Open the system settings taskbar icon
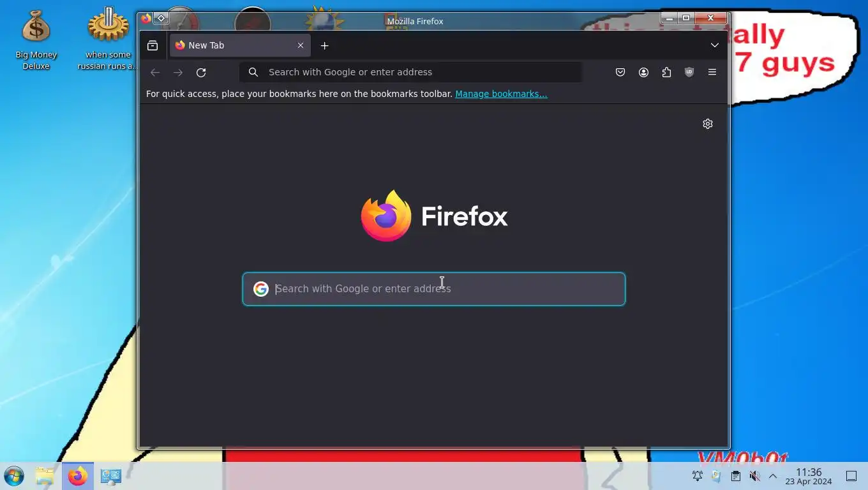868x490 pixels. tap(111, 476)
